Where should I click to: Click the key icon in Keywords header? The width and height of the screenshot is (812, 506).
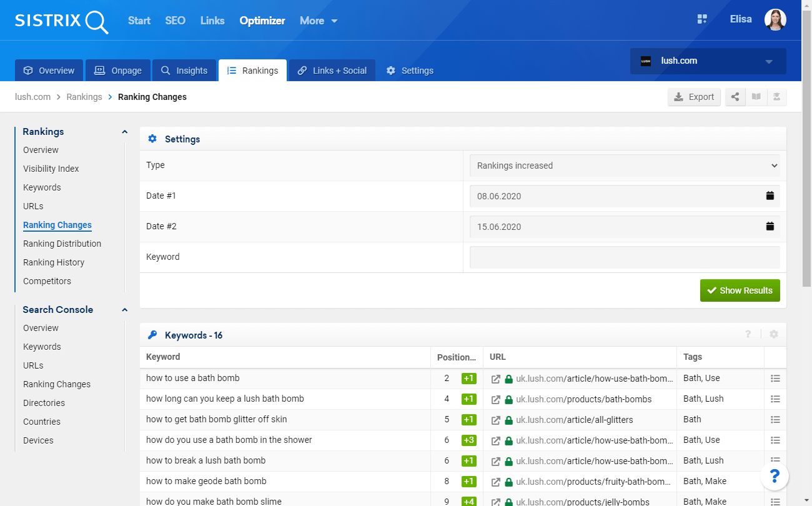(152, 335)
